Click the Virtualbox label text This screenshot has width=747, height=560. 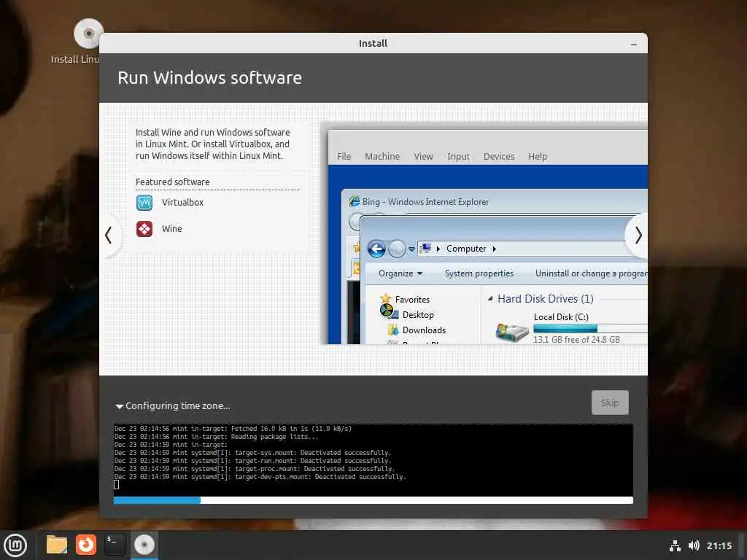point(182,203)
